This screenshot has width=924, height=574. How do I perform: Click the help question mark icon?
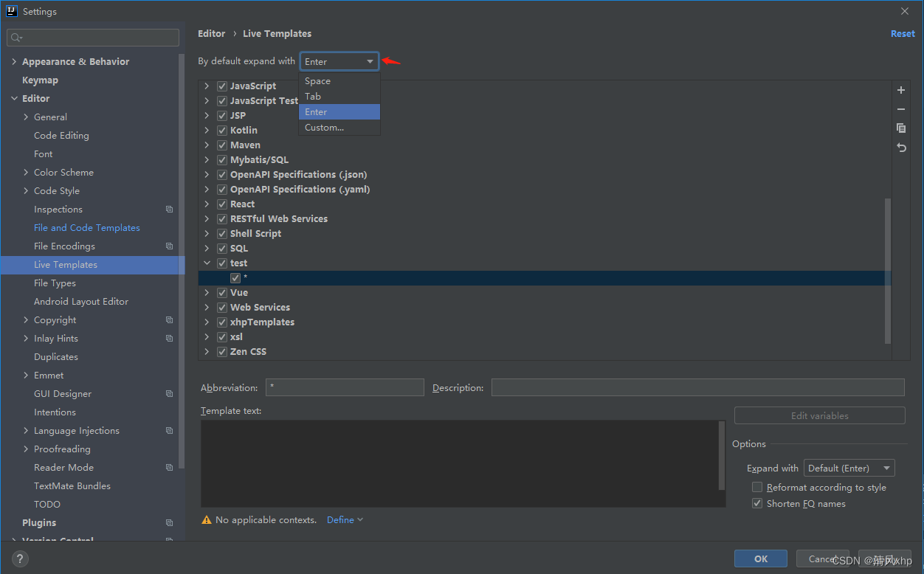[x=20, y=559]
